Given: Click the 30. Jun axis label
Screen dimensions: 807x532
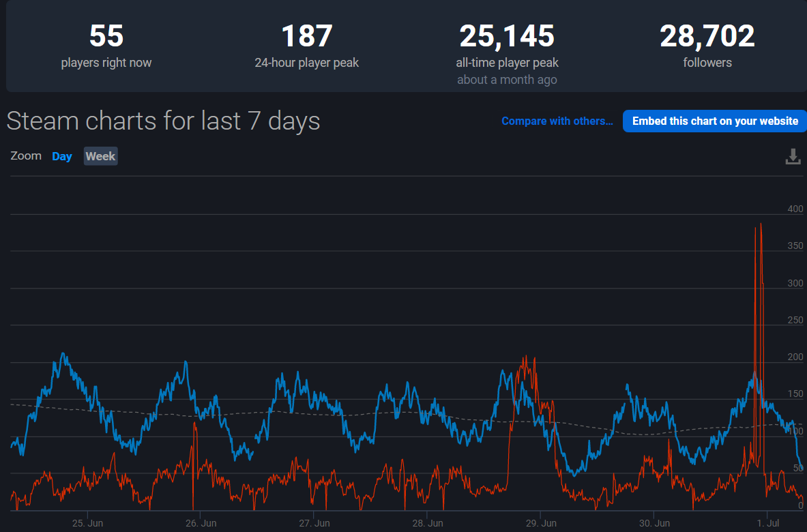Looking at the screenshot, I should (x=654, y=523).
